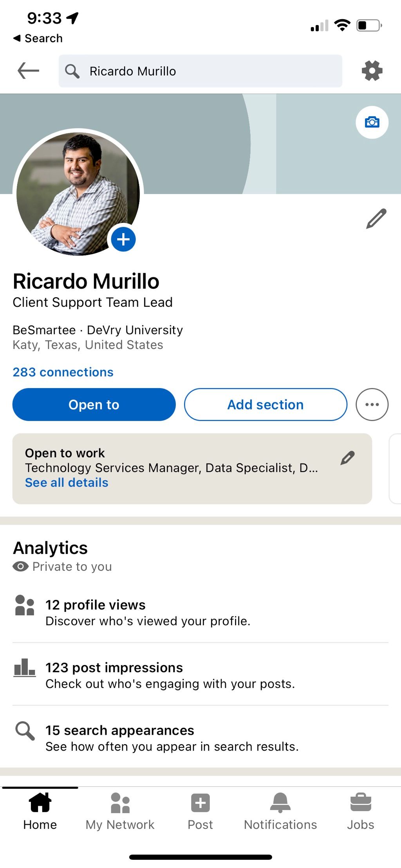This screenshot has width=401, height=868.
Task: Tap the search magnifier in search bar
Action: [72, 71]
